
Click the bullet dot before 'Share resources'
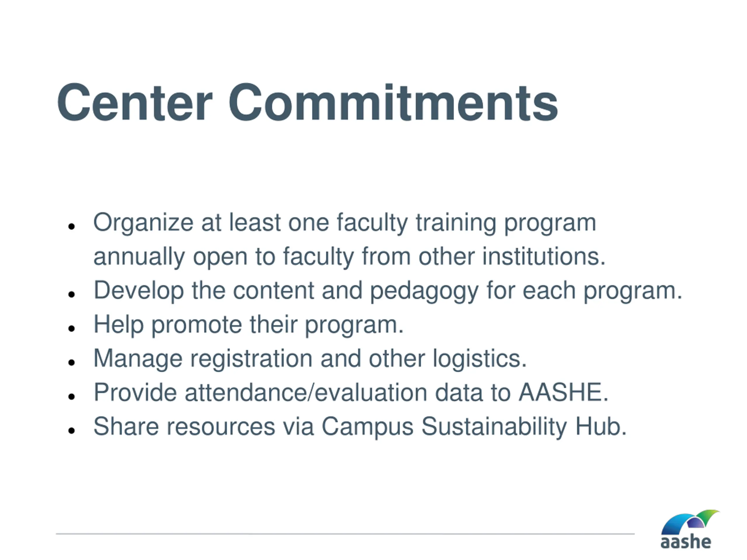tap(71, 430)
